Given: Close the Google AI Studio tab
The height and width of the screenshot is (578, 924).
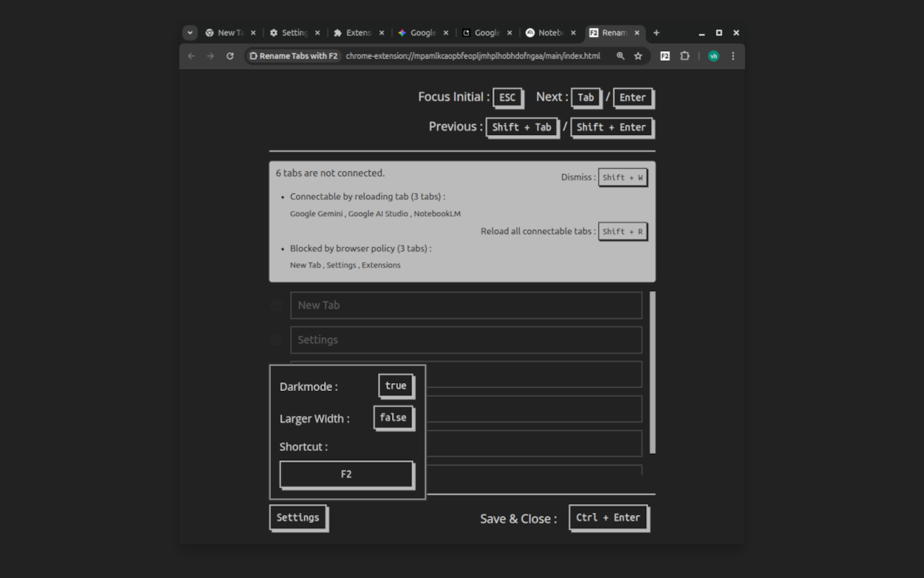Looking at the screenshot, I should coord(510,33).
